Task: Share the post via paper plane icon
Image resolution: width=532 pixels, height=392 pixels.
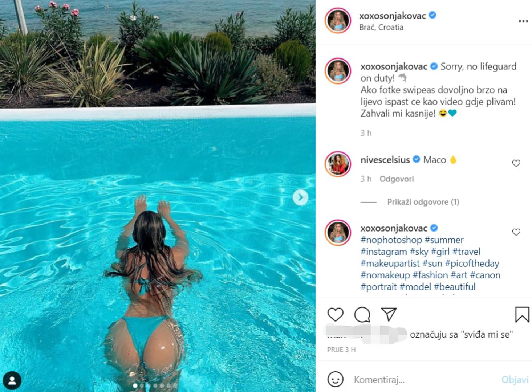Action: pyautogui.click(x=389, y=314)
